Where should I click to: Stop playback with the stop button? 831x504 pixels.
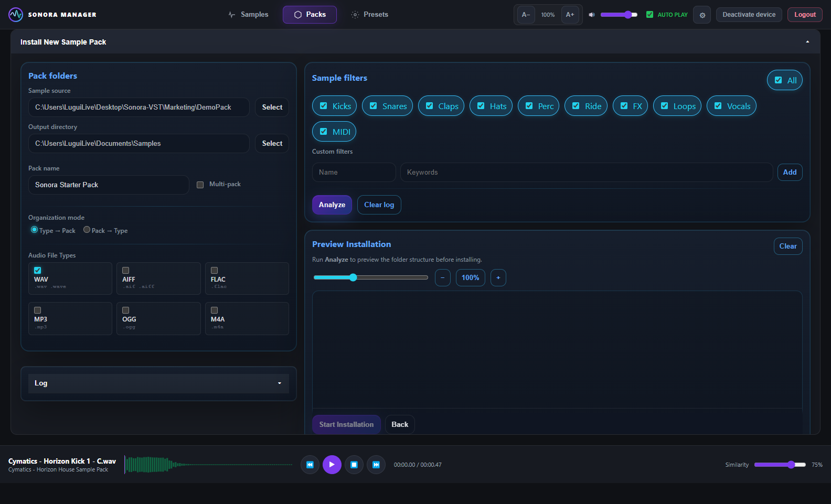[x=354, y=465]
